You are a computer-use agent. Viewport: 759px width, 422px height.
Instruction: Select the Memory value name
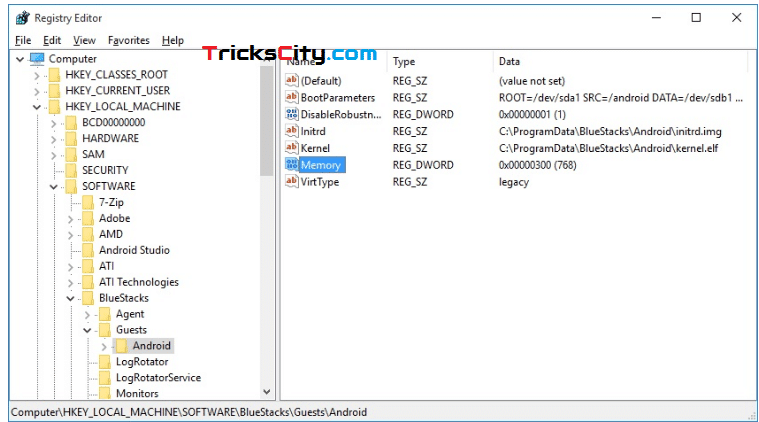[321, 165]
